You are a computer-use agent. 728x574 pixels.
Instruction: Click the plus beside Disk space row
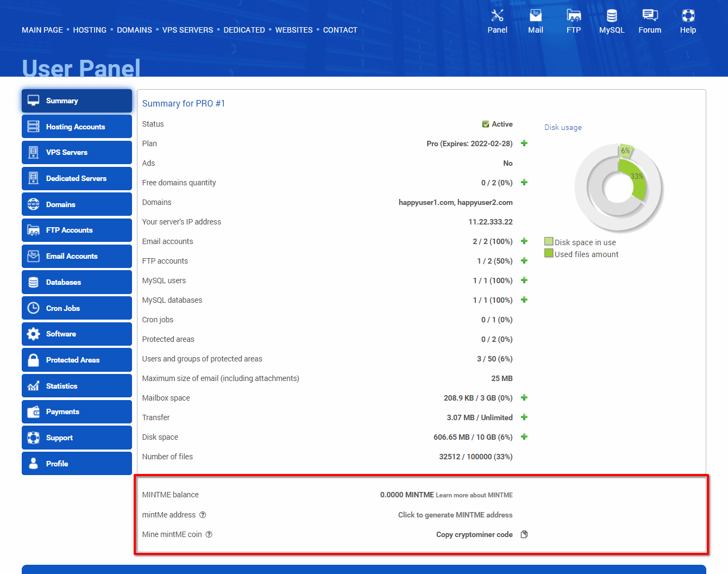click(x=524, y=437)
